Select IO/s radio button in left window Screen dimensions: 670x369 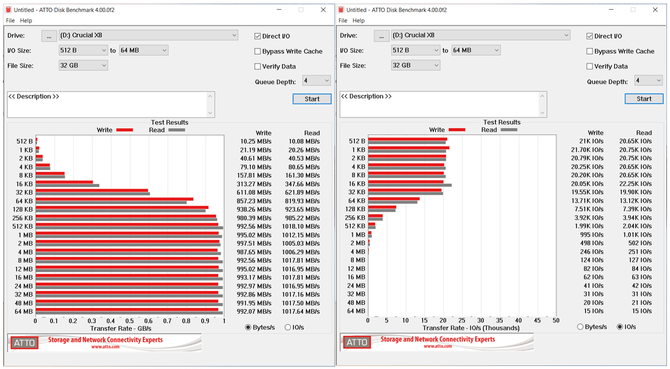[x=288, y=327]
